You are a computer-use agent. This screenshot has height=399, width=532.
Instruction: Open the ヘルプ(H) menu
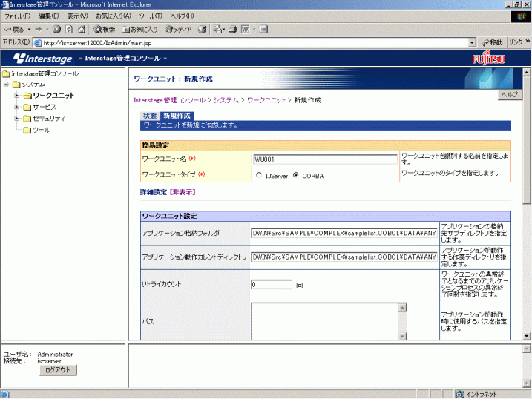(x=183, y=16)
